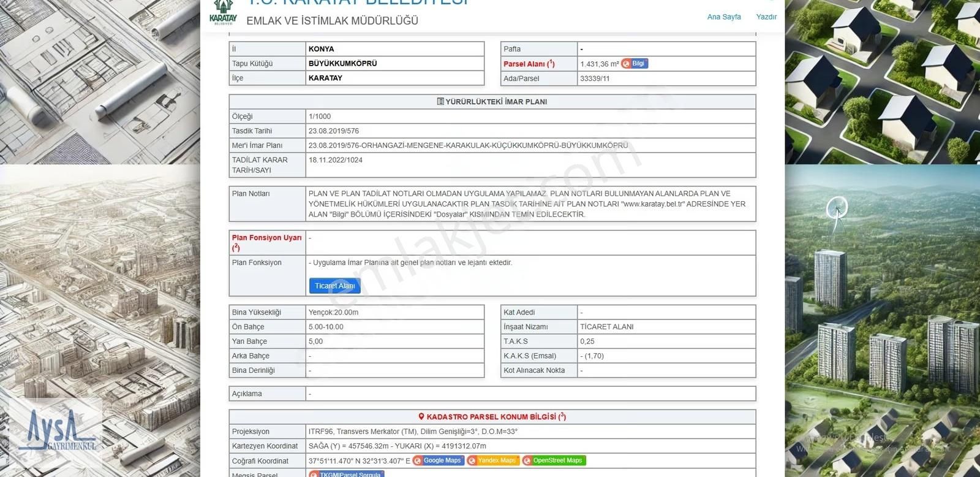
Task: Click the Yazdır print link
Action: (x=766, y=17)
